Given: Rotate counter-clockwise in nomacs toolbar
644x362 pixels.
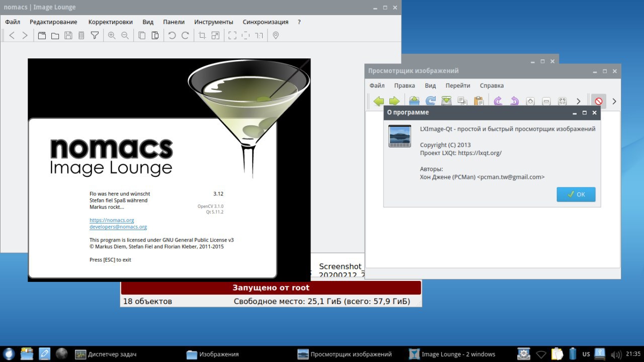Looking at the screenshot, I should [172, 35].
